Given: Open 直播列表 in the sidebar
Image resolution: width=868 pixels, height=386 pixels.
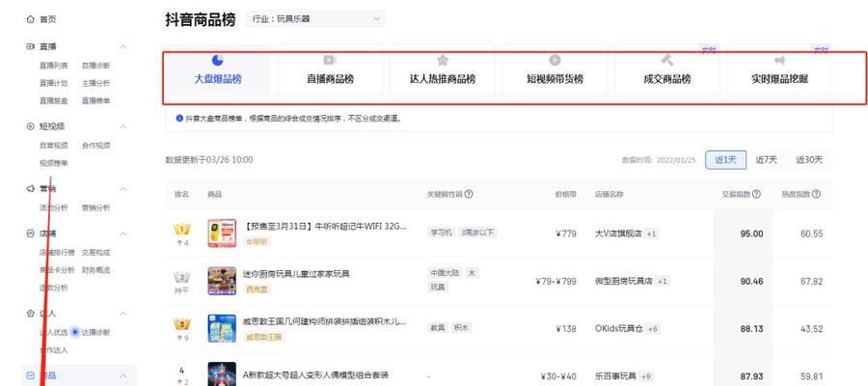Looking at the screenshot, I should (x=54, y=66).
